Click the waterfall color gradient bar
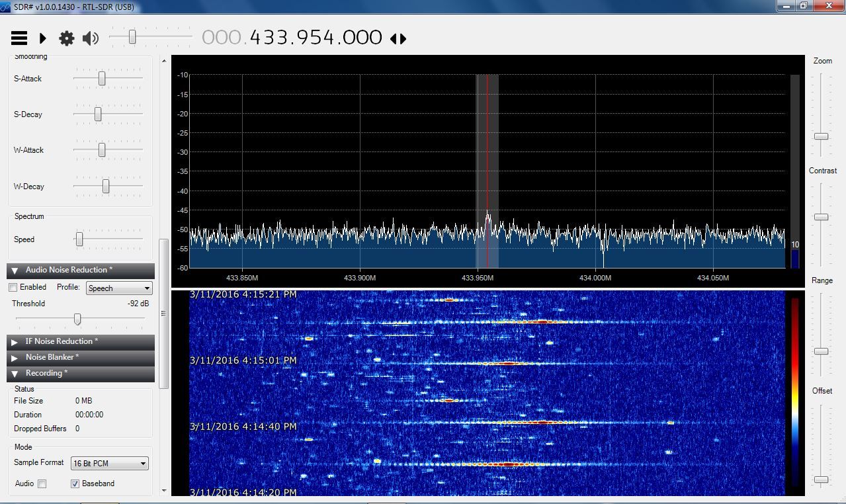Screen dimensions: 846x504 pyautogui.click(x=794, y=394)
